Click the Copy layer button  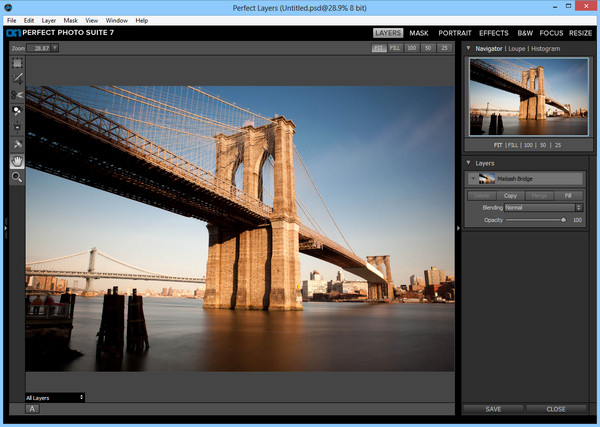[x=511, y=195]
